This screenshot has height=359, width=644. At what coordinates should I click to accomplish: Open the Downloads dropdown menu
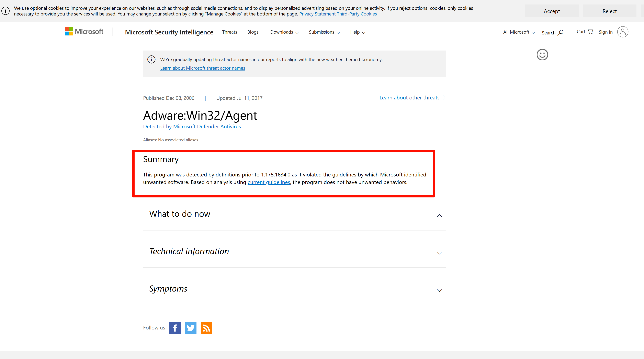284,32
